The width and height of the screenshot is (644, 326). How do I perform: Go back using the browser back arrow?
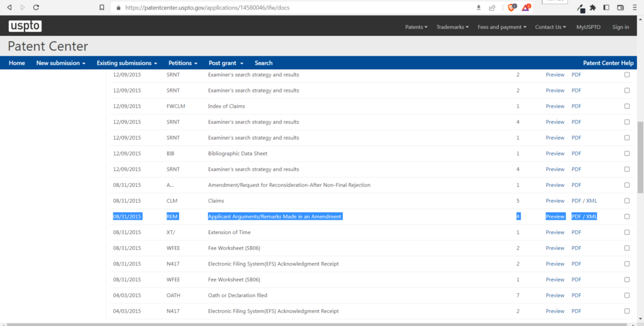tap(9, 8)
